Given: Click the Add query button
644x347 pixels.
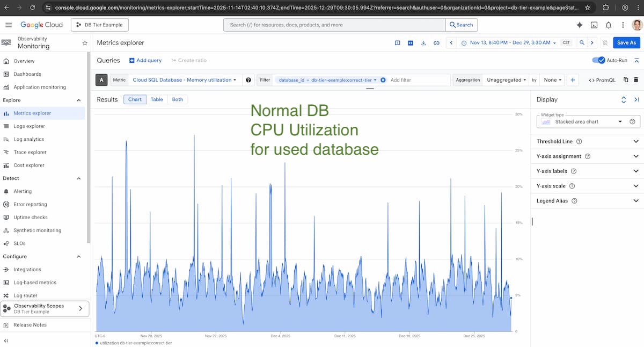Looking at the screenshot, I should click(x=145, y=61).
